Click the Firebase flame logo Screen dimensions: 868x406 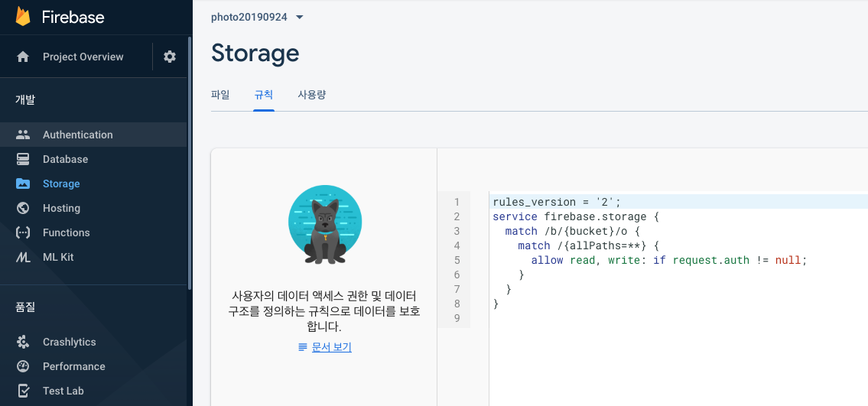pyautogui.click(x=23, y=17)
